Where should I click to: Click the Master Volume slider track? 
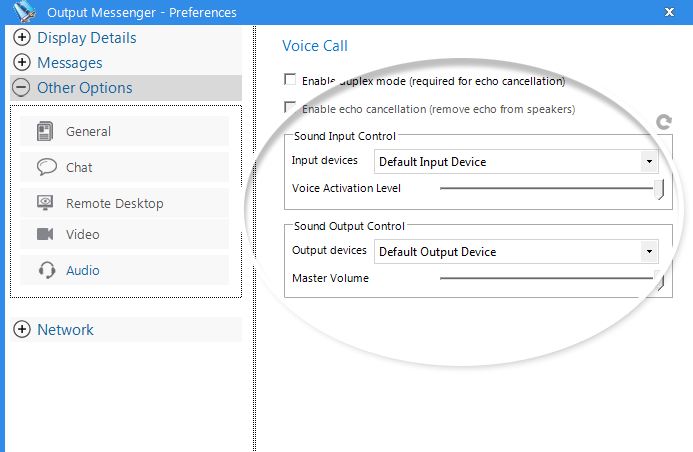click(546, 278)
